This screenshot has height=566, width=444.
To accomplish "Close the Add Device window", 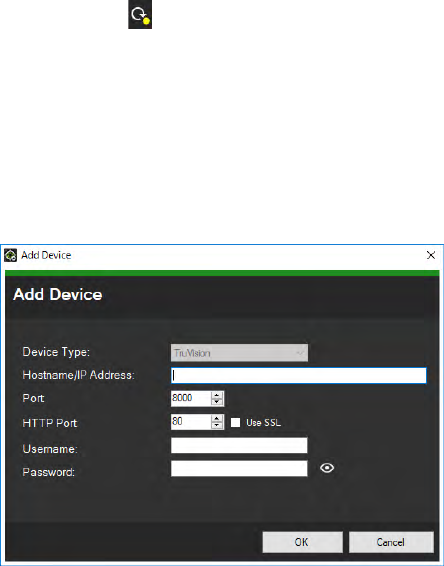I will point(431,255).
